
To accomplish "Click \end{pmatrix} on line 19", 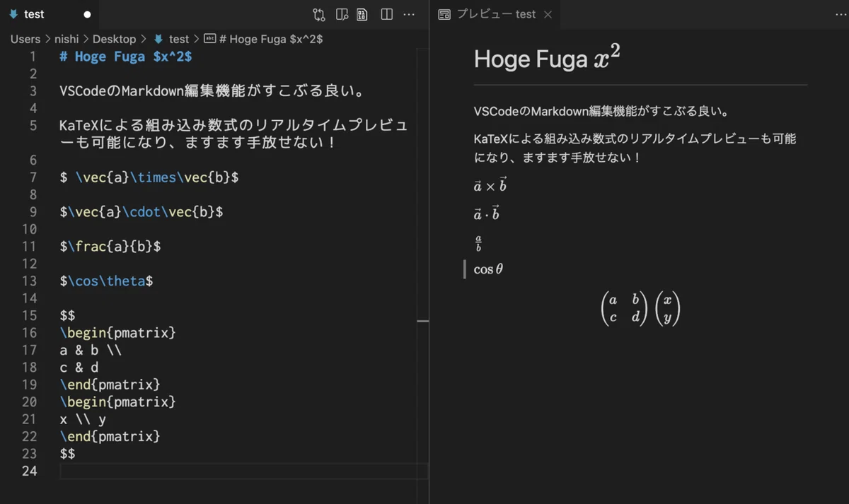I will (110, 385).
